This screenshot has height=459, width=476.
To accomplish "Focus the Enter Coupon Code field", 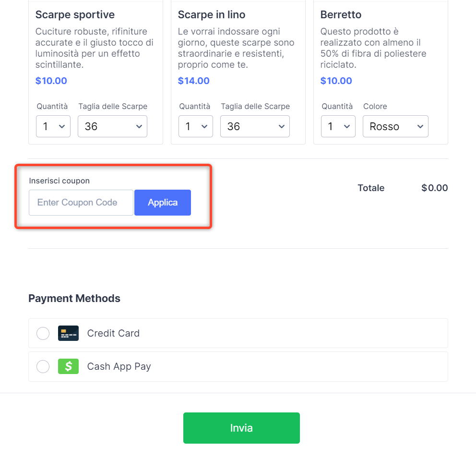I will pyautogui.click(x=81, y=203).
